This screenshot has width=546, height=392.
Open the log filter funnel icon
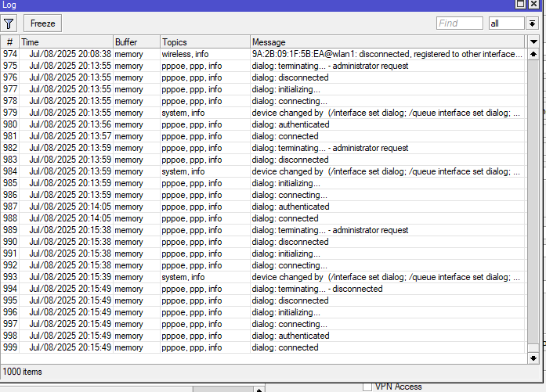point(9,23)
